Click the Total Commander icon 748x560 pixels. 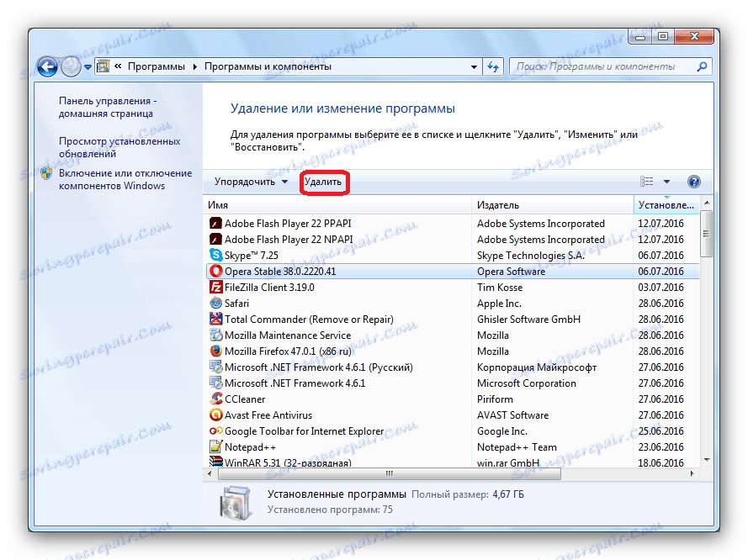[x=215, y=319]
